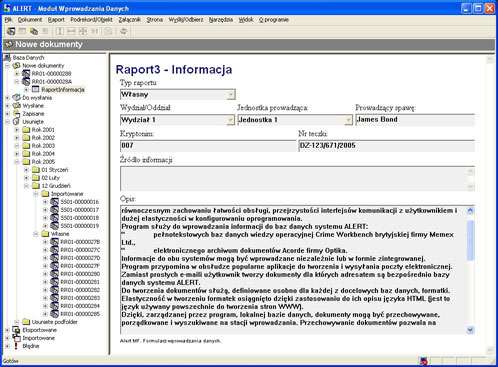
Task: Expand the 01 Styczeń folder node
Action: 26,170
